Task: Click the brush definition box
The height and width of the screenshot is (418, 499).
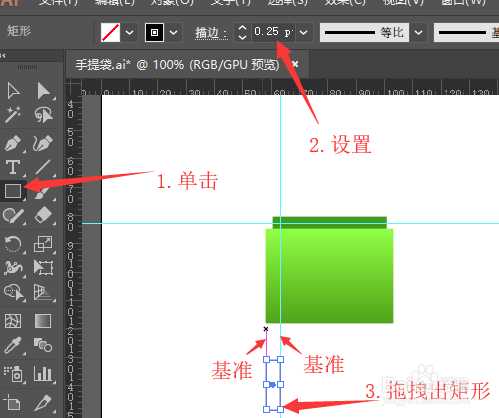Action: (467, 33)
